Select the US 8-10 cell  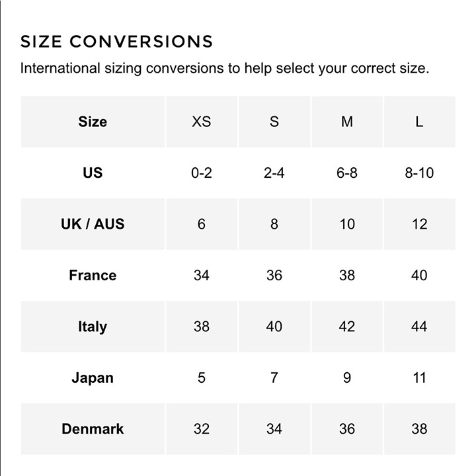click(420, 173)
